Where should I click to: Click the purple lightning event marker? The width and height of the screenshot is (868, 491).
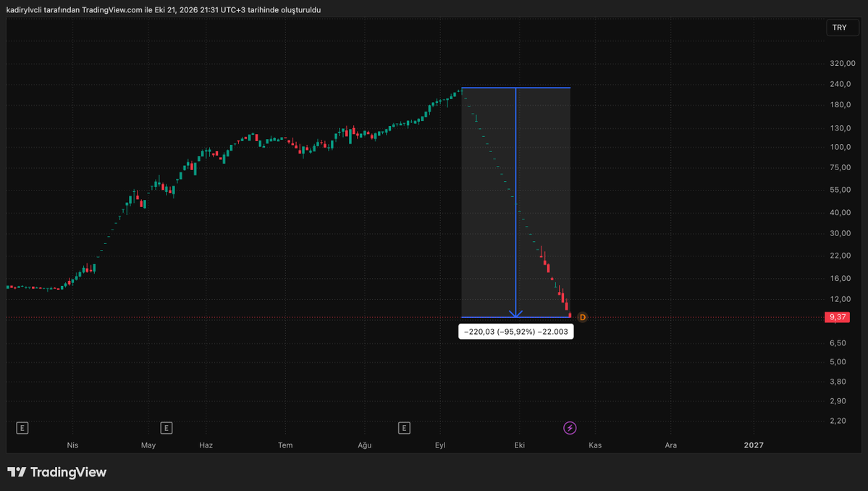coord(570,428)
